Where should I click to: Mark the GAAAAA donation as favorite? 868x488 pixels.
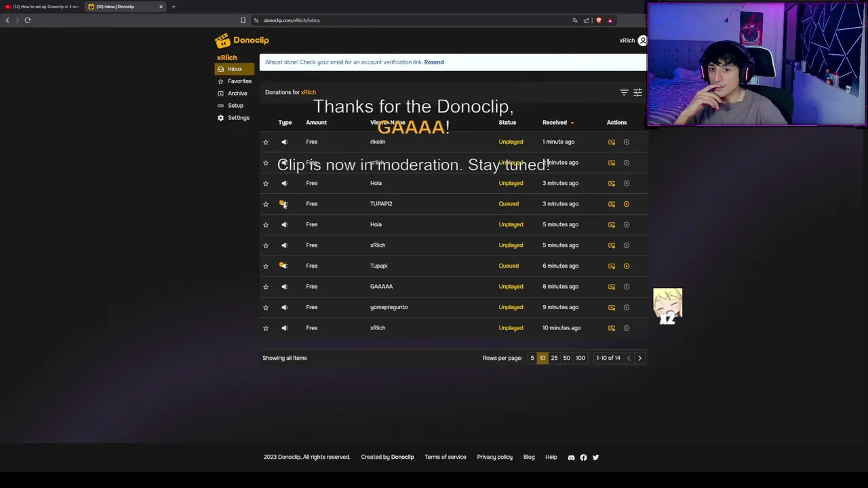(266, 287)
